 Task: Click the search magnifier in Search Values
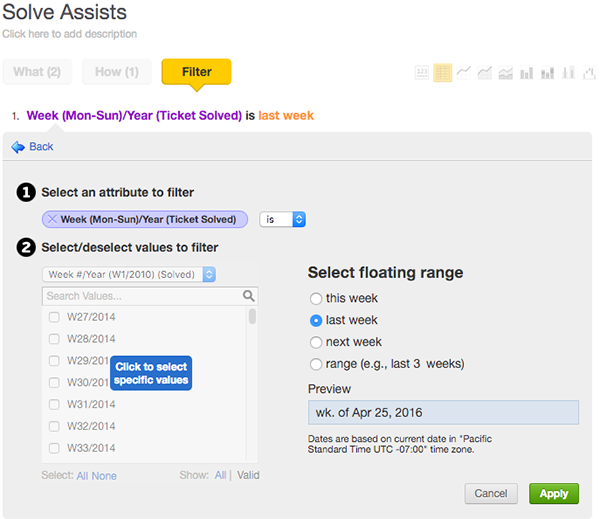pyautogui.click(x=249, y=296)
